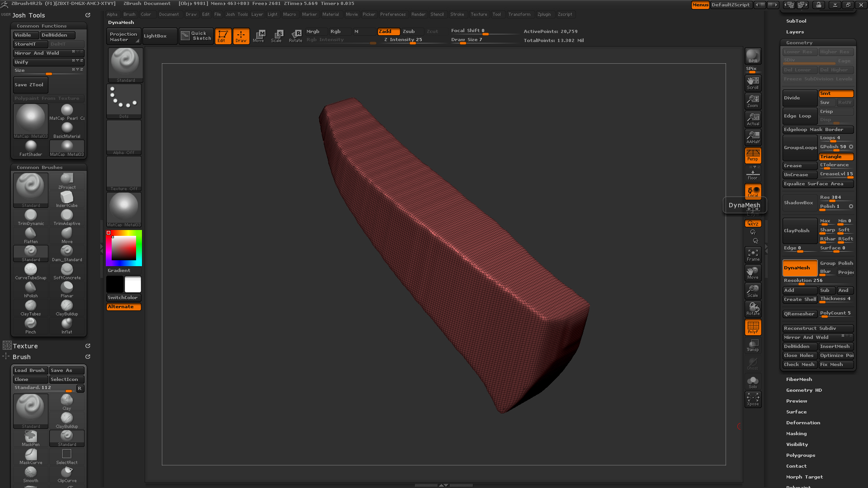Expand the Polygroups section
This screenshot has height=488, width=868.
800,455
